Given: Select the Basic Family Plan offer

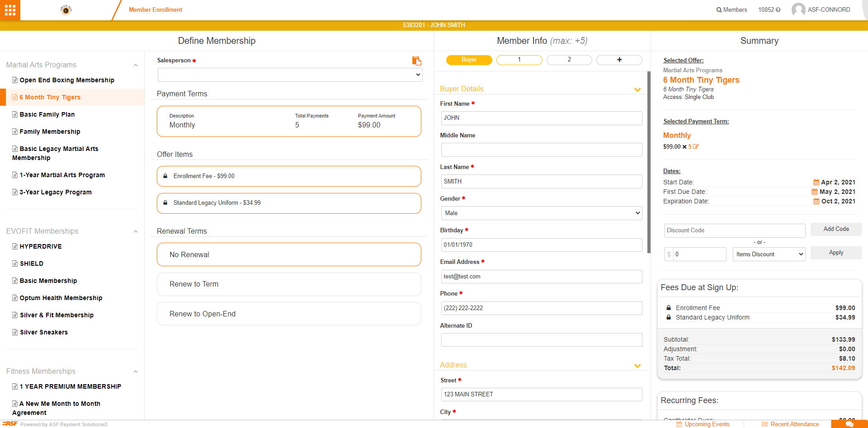Looking at the screenshot, I should click(x=47, y=114).
